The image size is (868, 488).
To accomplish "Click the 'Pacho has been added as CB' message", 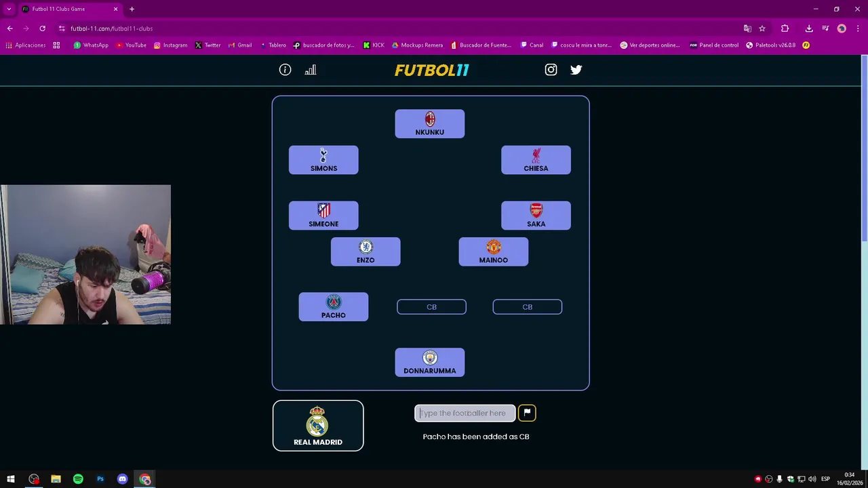I will click(x=476, y=436).
